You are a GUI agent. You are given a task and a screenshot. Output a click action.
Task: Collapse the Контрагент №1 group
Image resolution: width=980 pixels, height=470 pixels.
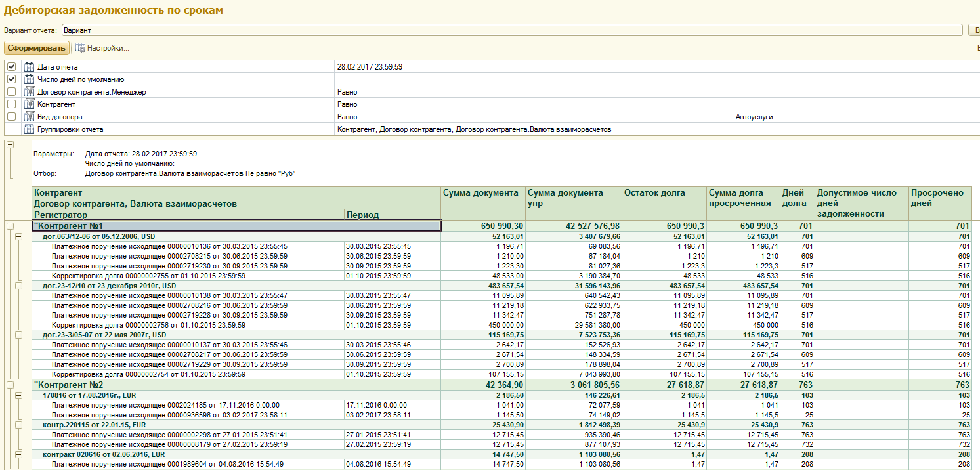pyautogui.click(x=10, y=226)
